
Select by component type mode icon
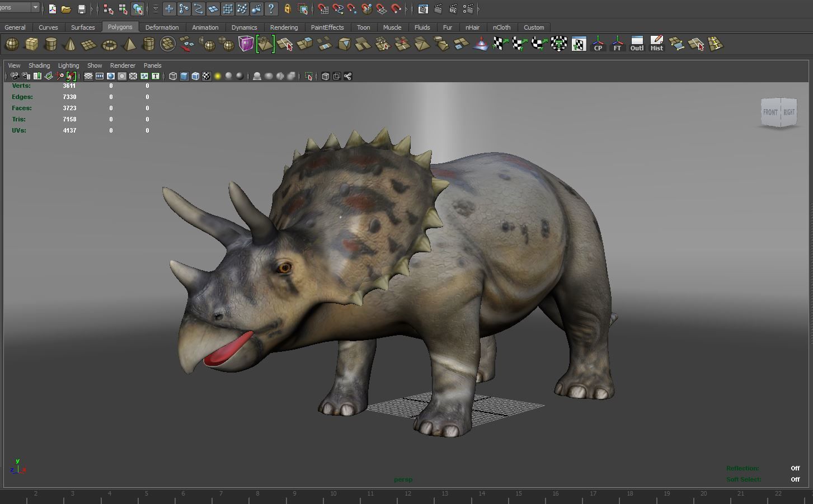point(137,9)
